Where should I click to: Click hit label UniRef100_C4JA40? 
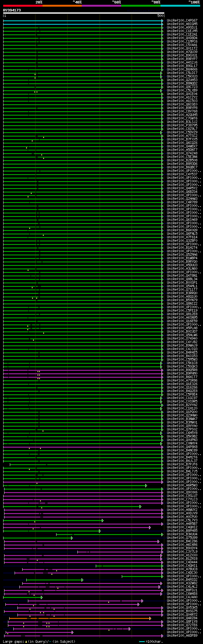tap(182, 597)
